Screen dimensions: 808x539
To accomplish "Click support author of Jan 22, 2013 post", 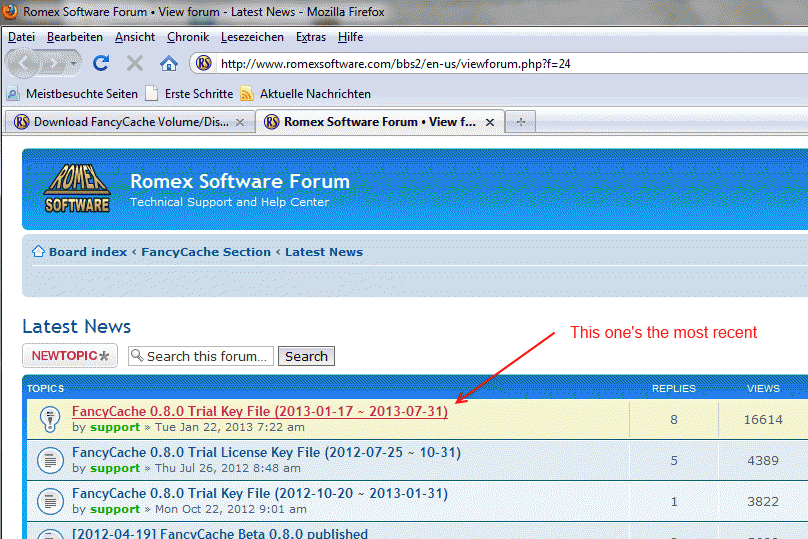I will tap(115, 427).
